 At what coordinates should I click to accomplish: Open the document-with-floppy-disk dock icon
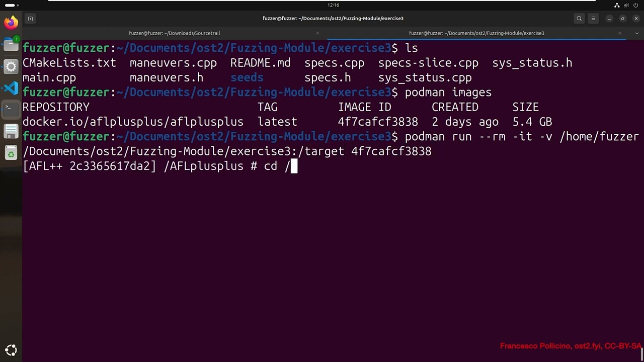[11, 131]
